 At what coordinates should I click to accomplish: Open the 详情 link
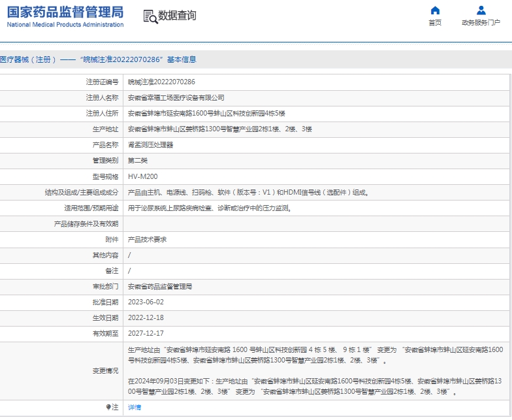click(135, 408)
